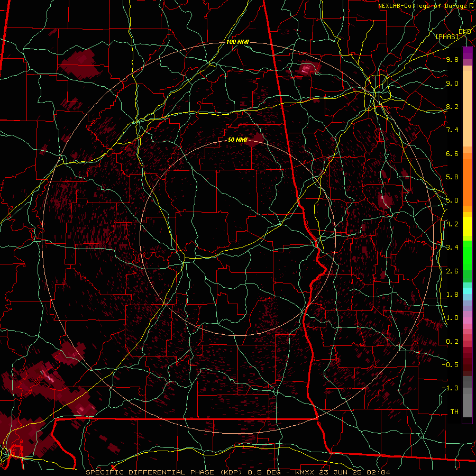The width and height of the screenshot is (476, 476).
Task: Click the 7.4 scale value
Action: pos(452,130)
